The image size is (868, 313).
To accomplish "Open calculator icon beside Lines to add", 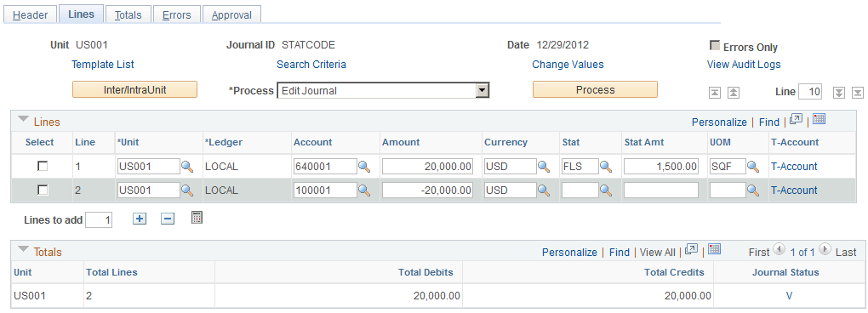I will point(197,218).
